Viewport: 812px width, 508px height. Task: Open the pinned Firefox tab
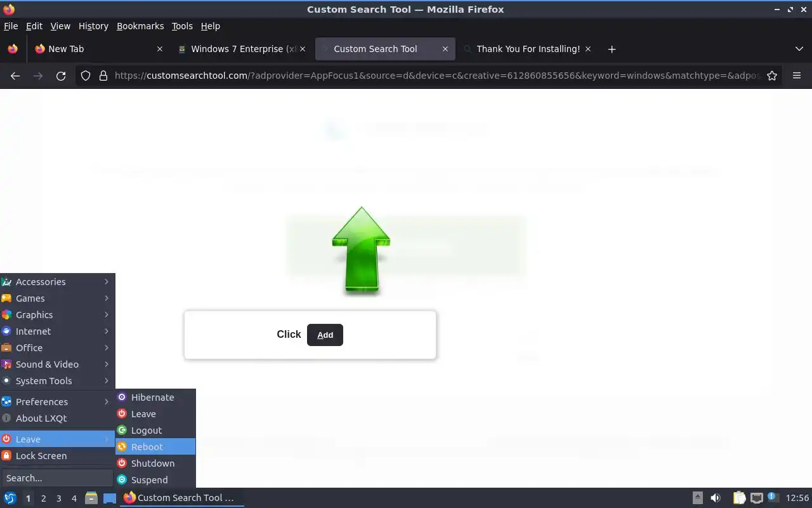[13, 49]
